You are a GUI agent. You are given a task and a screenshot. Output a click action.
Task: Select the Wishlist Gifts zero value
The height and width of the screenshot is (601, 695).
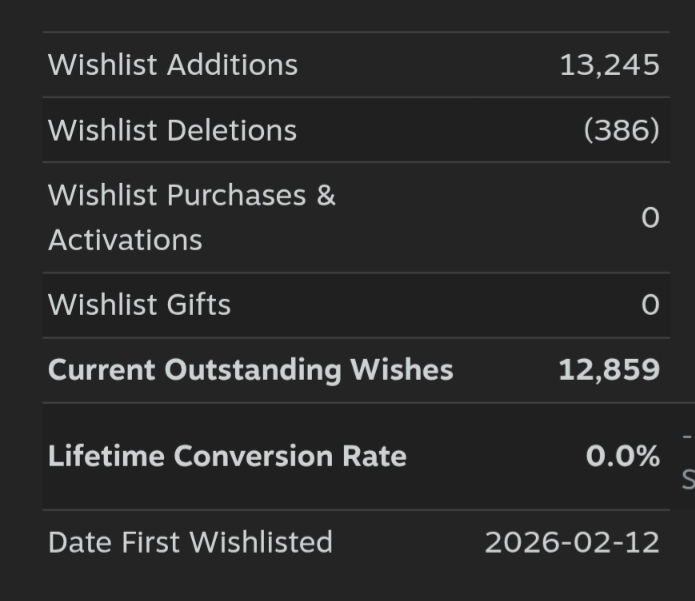click(650, 305)
